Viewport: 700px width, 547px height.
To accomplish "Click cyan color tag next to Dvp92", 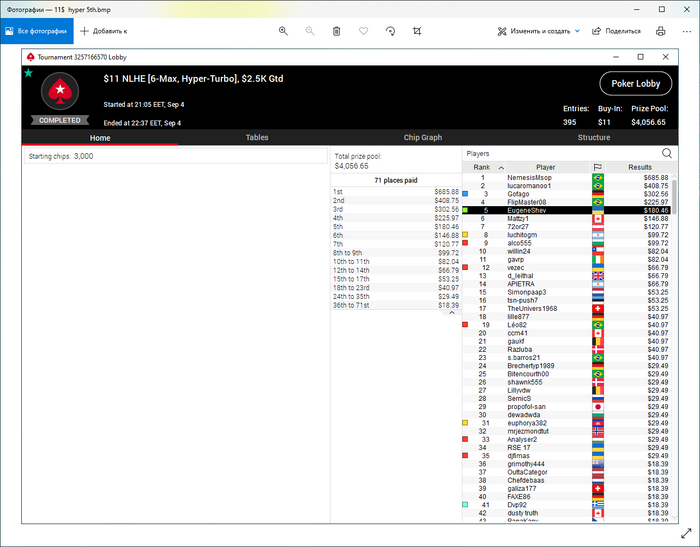I will point(465,505).
